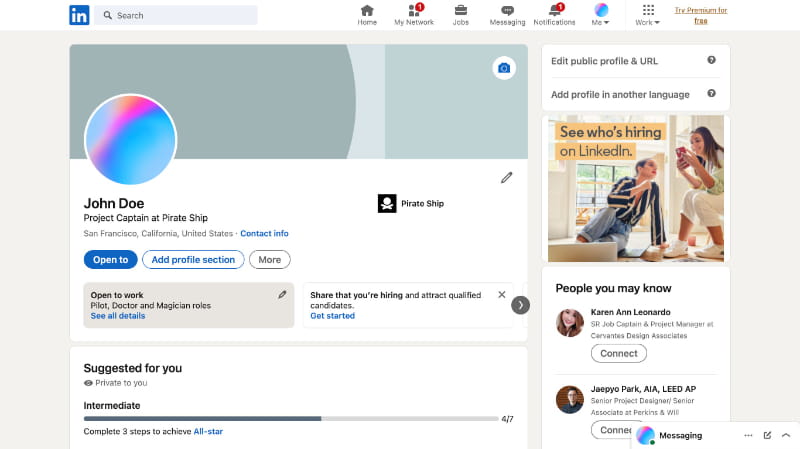Connect with Karen Ann Leonardo
Screen dimensions: 800x449
(x=618, y=353)
